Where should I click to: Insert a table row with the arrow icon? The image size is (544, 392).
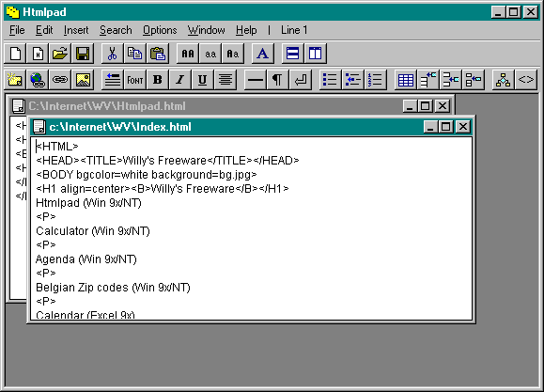point(428,80)
